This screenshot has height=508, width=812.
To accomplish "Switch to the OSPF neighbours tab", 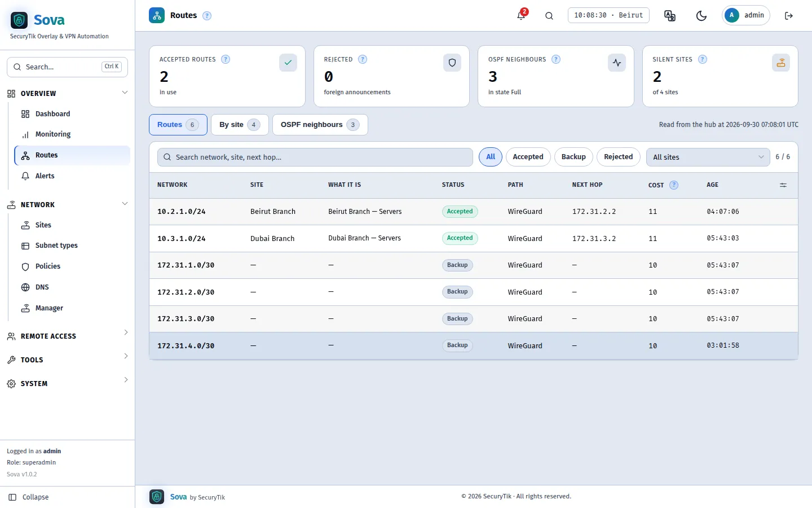I will (x=320, y=125).
